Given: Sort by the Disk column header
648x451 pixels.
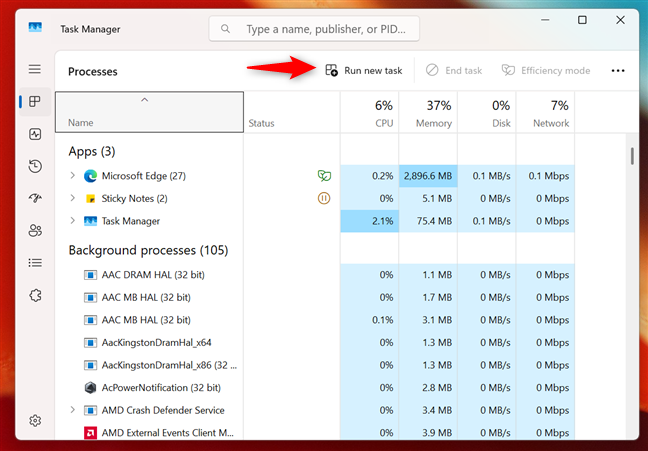Looking at the screenshot, I should pyautogui.click(x=487, y=112).
